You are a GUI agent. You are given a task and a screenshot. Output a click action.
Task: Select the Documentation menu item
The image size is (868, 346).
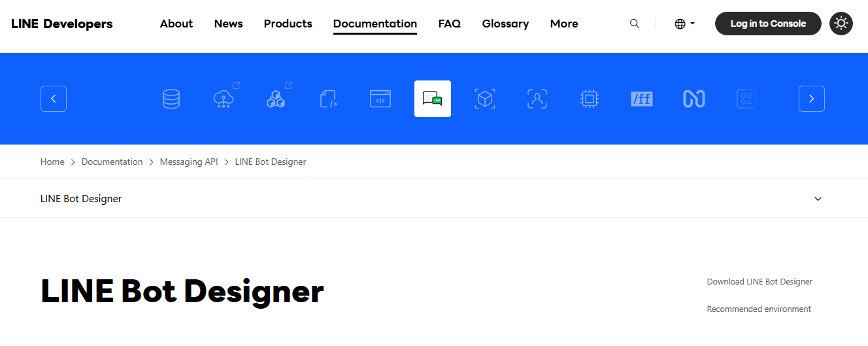[375, 24]
